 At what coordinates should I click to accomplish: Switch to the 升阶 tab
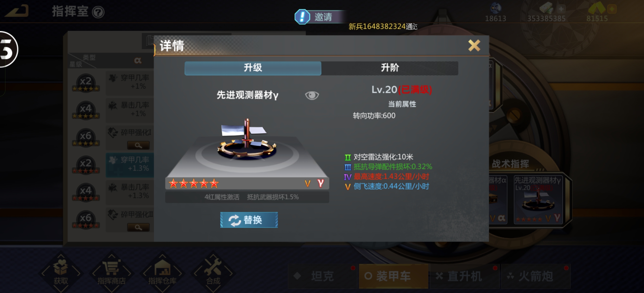[390, 68]
